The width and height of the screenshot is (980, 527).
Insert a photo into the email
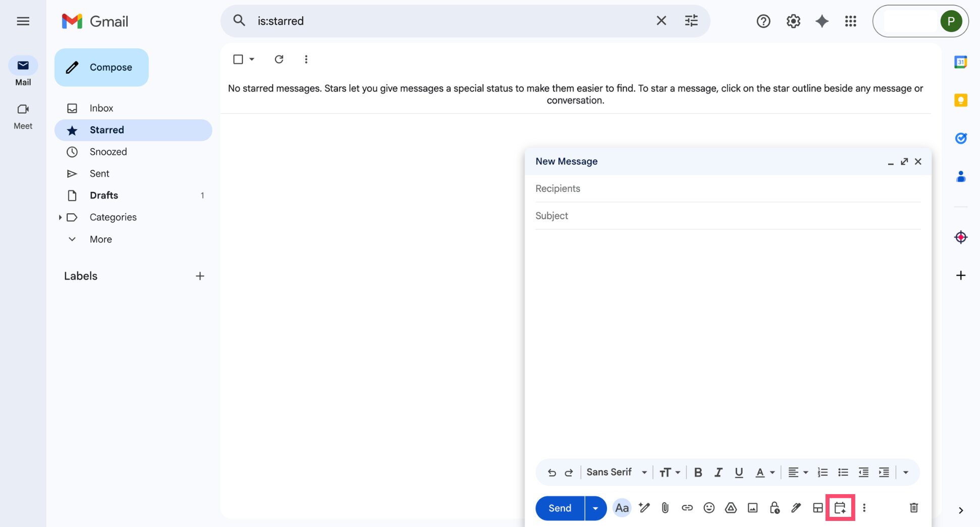[752, 508]
